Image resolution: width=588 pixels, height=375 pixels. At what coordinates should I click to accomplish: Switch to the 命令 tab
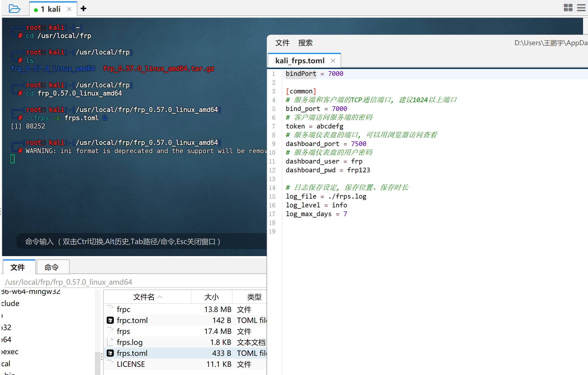click(x=52, y=267)
